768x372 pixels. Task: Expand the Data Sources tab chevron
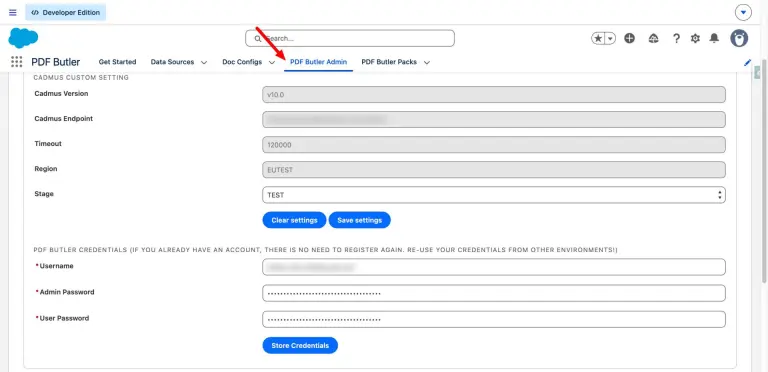click(204, 62)
